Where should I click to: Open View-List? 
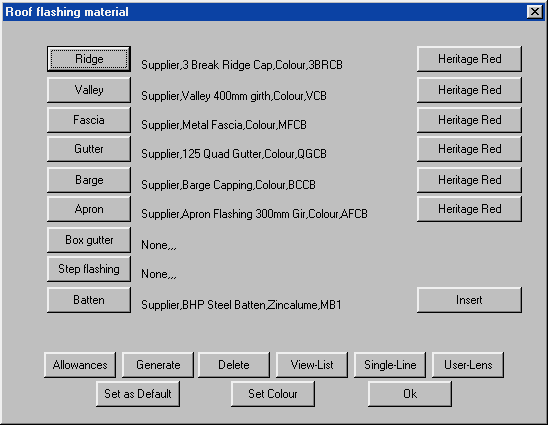pyautogui.click(x=312, y=365)
